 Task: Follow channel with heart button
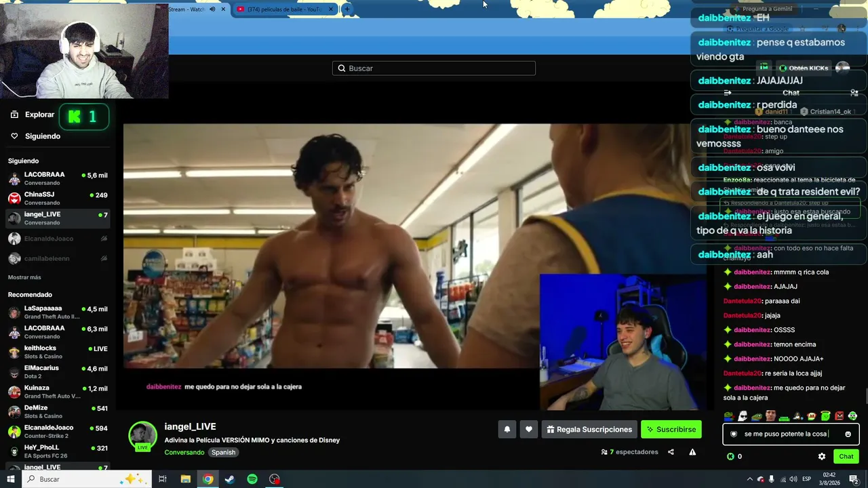[x=529, y=430]
